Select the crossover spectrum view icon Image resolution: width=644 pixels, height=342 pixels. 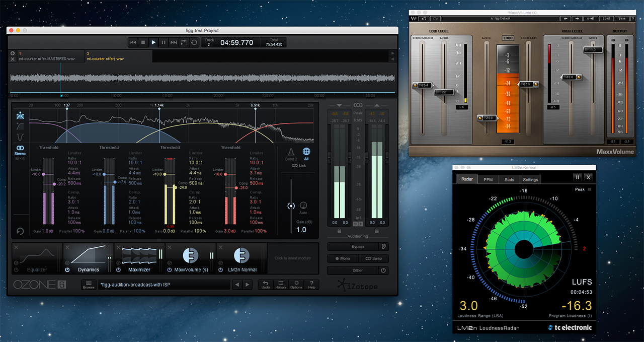pos(20,115)
